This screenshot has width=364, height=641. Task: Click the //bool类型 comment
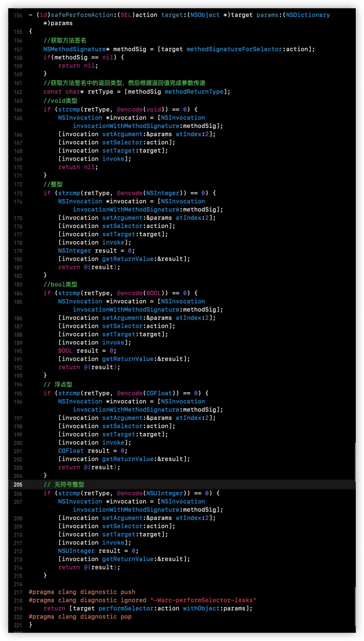(60, 284)
